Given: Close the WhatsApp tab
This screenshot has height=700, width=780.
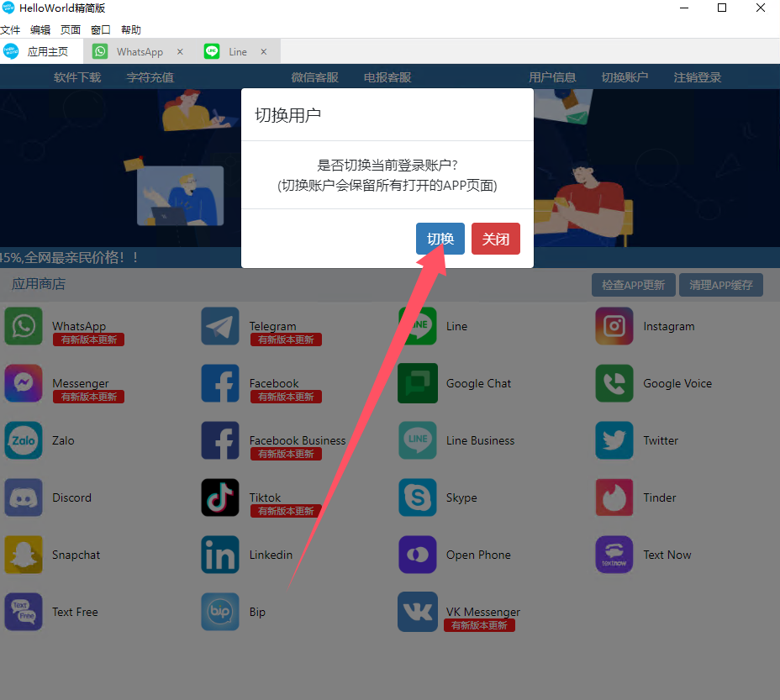Looking at the screenshot, I should point(180,52).
